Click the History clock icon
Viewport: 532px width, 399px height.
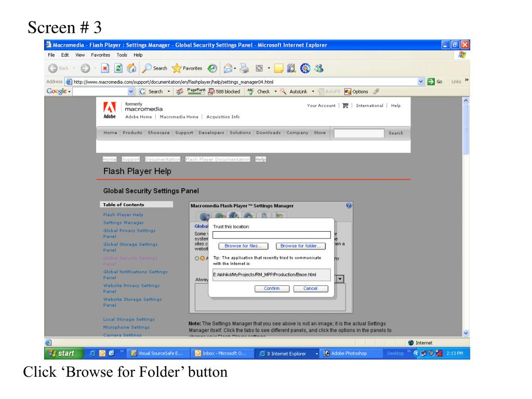coord(212,69)
